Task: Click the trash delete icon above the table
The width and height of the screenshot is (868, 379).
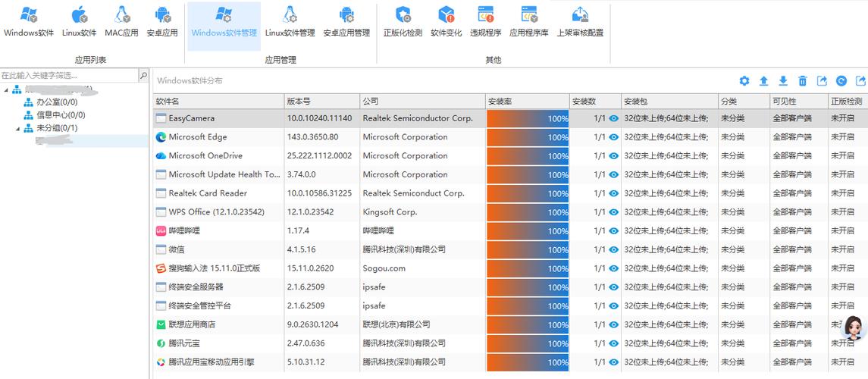Action: 802,81
